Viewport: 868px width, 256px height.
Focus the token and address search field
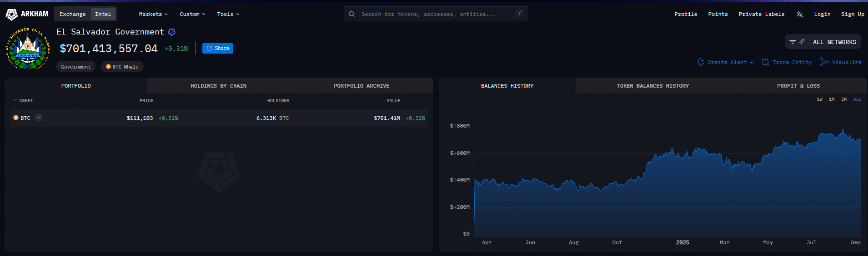(x=436, y=14)
